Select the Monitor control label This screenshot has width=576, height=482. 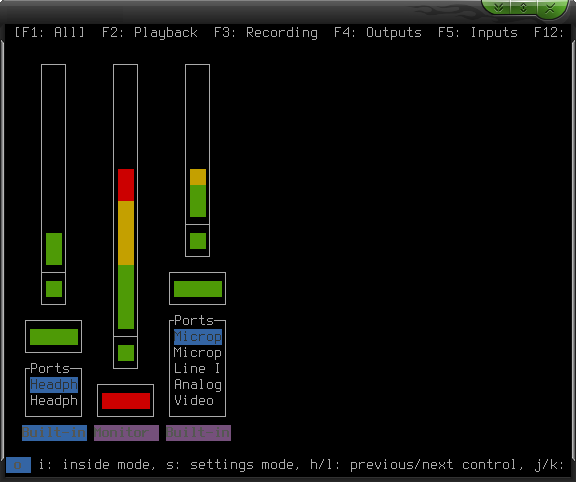[126, 433]
